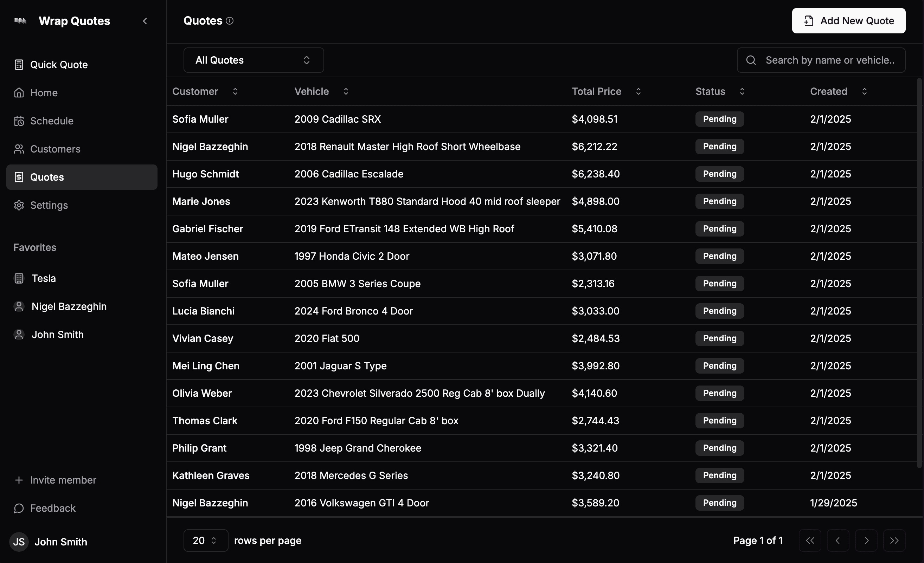Screen dimensions: 924x563
Task: Open the rows per page dropdown
Action: [206, 540]
